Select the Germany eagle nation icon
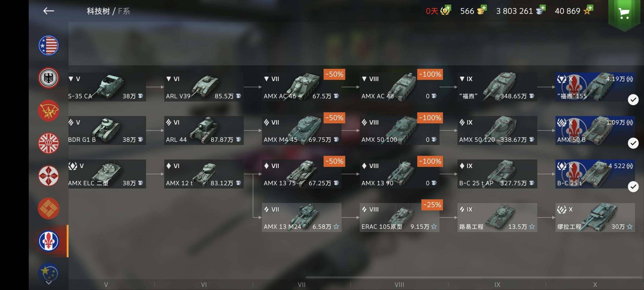The height and width of the screenshot is (290, 644). tap(49, 78)
